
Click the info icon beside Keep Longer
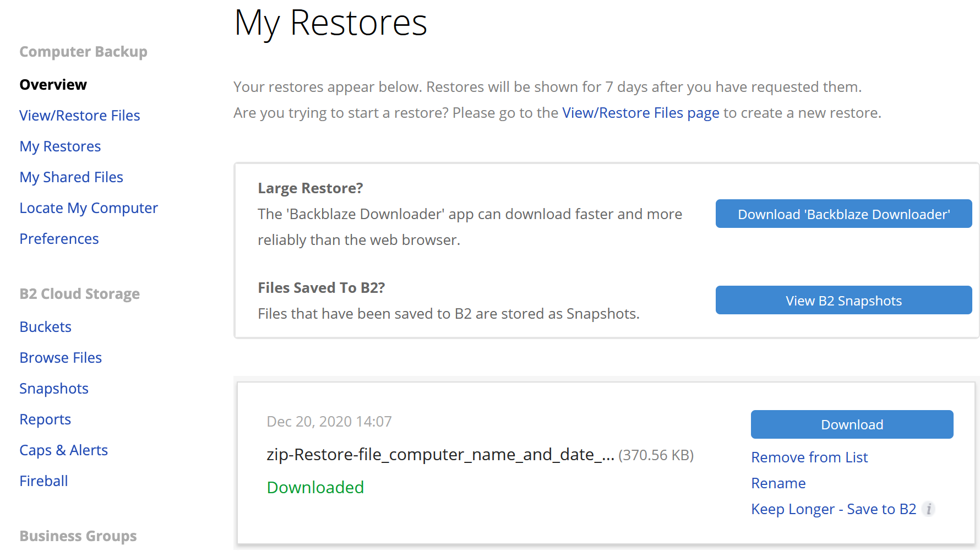point(929,509)
